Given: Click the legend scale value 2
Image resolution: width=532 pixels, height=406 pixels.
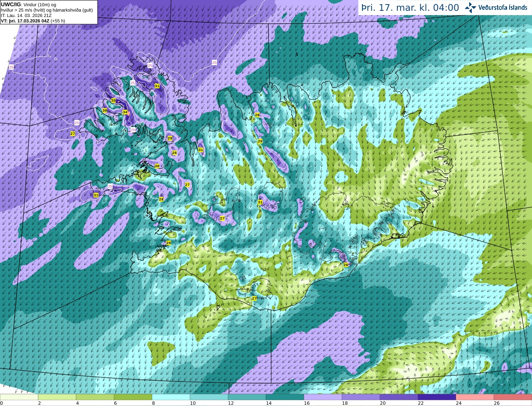Looking at the screenshot, I should pyautogui.click(x=39, y=403).
